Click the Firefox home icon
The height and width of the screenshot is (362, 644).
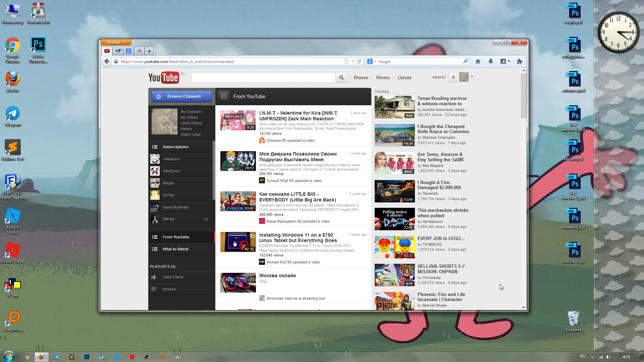[478, 61]
